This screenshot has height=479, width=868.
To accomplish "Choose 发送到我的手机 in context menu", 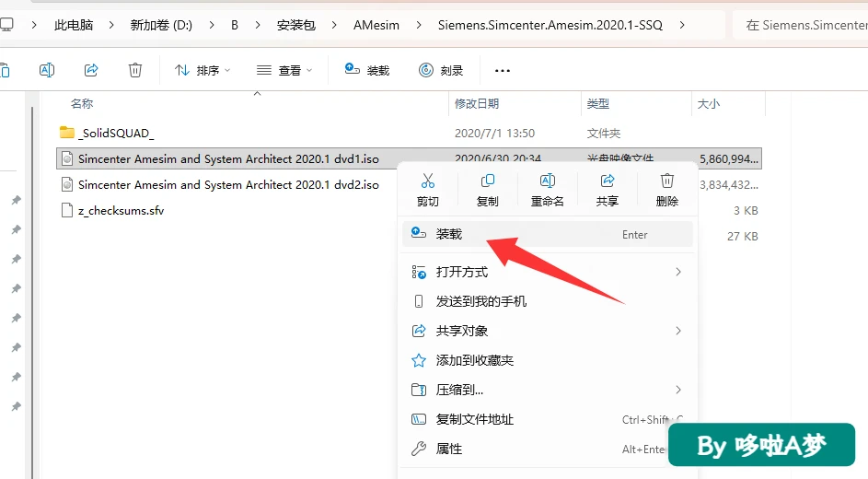I will pyautogui.click(x=548, y=301).
